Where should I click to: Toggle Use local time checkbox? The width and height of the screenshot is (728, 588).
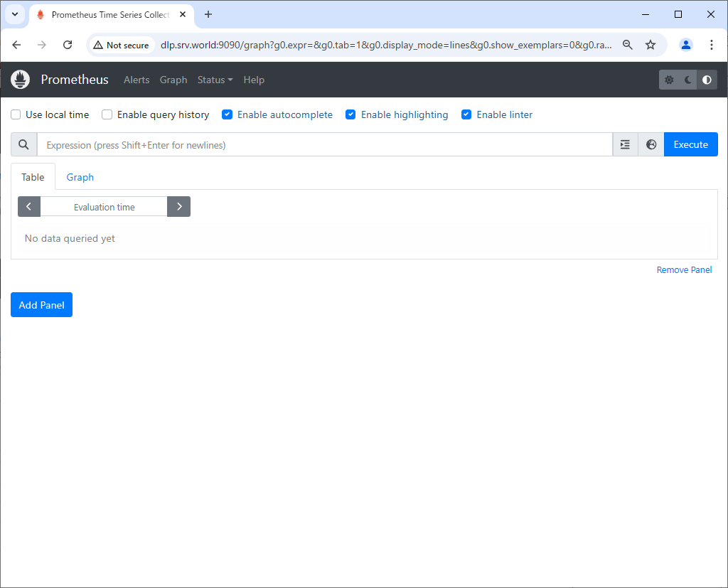point(16,114)
